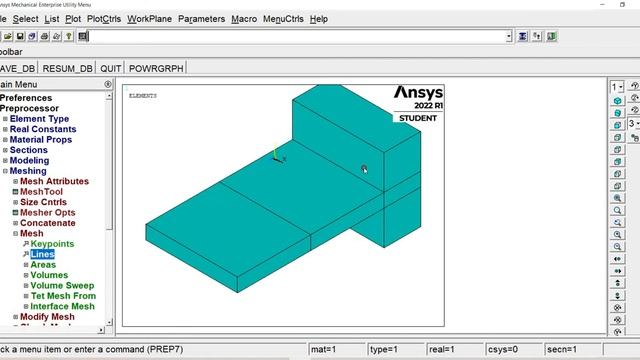
Task: Pan the model right with arrow icon
Action: tap(617, 271)
